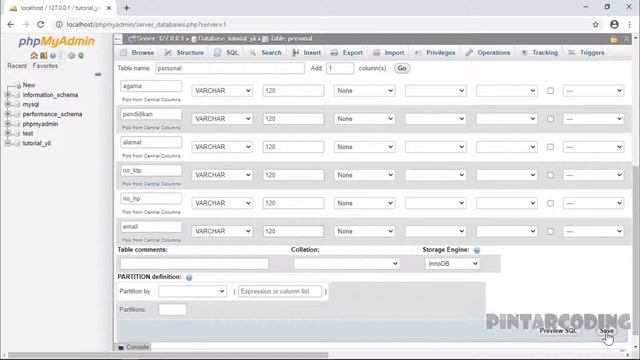This screenshot has height=360, width=640.
Task: Open the phpMyAdmin documentation icon
Action: (53, 56)
